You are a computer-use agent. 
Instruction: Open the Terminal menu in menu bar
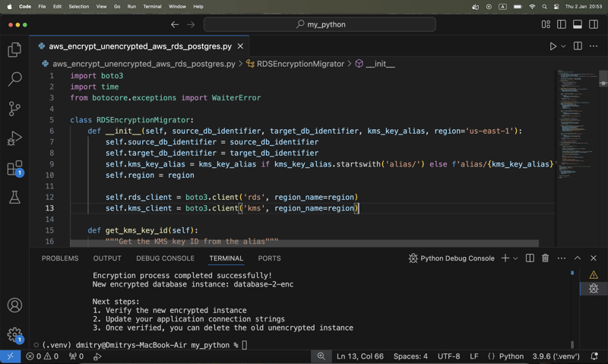[x=152, y=6]
